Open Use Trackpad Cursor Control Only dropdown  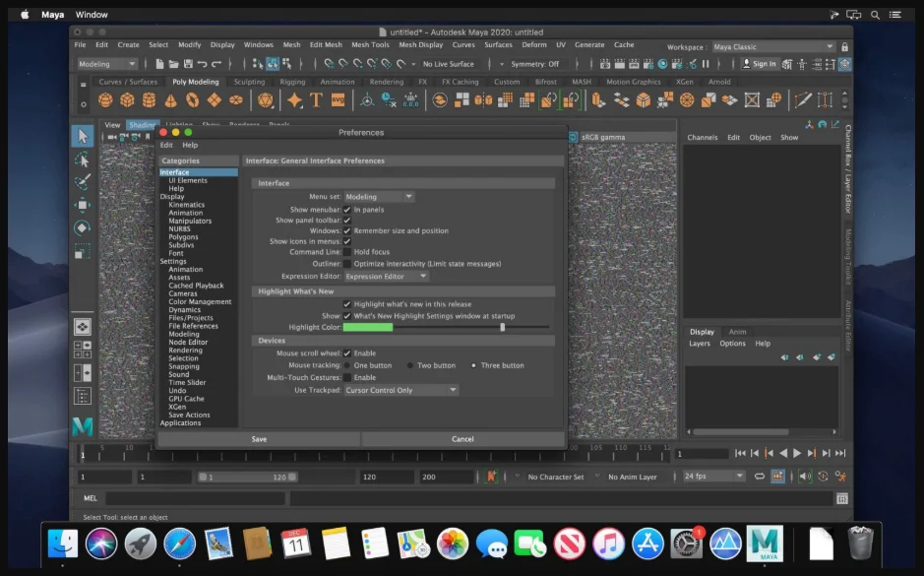tap(401, 390)
